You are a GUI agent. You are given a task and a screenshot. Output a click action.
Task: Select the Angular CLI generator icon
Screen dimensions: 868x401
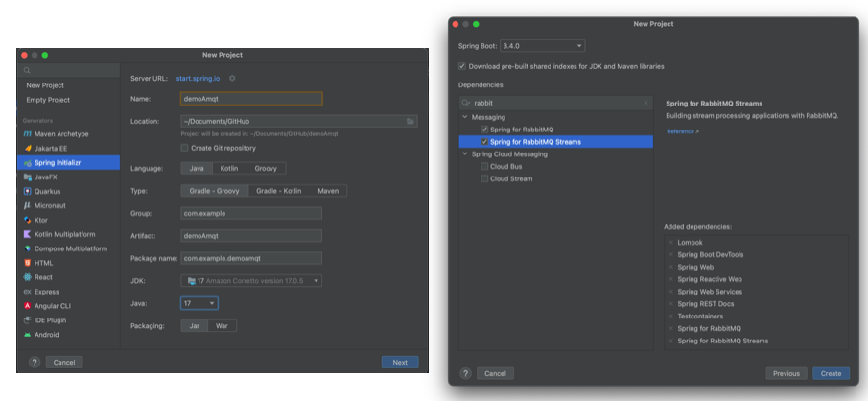click(x=28, y=306)
